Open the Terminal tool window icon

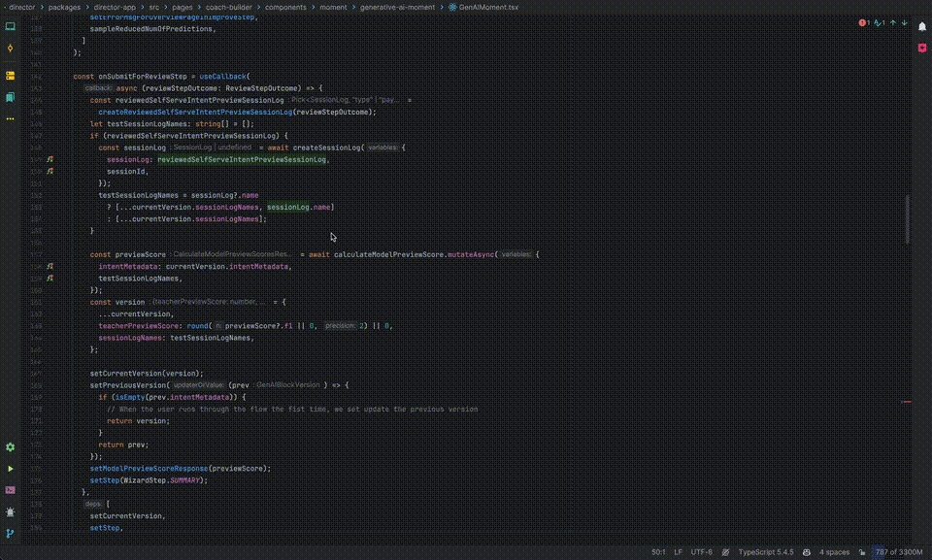tap(10, 490)
